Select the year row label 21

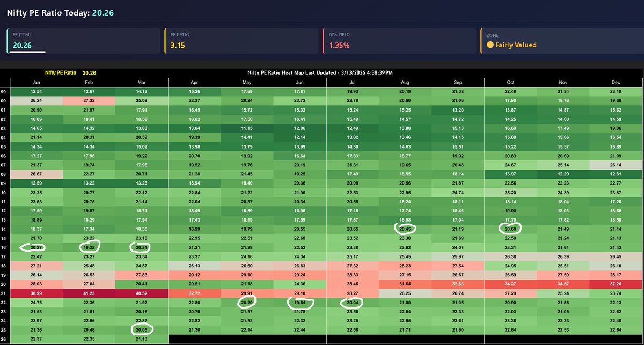[x=4, y=293]
